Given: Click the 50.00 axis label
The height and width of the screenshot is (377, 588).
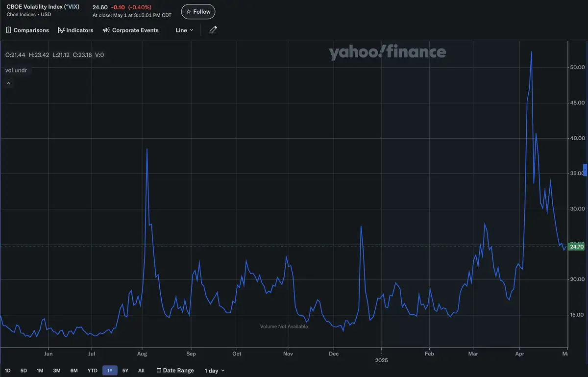Looking at the screenshot, I should coord(577,67).
